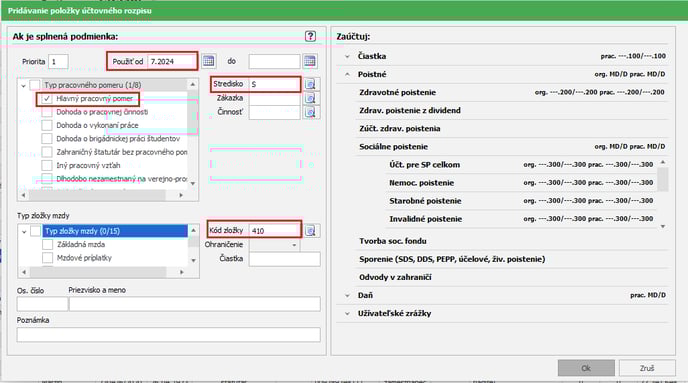Click the Činnosť input field

[x=275, y=112]
